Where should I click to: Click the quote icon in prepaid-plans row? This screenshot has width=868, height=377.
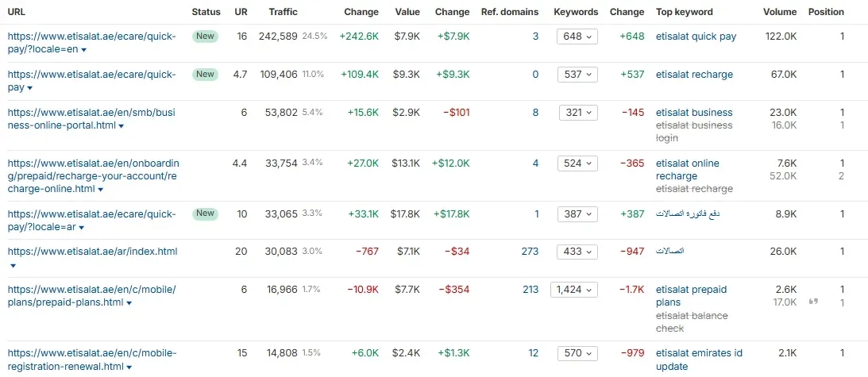(813, 302)
